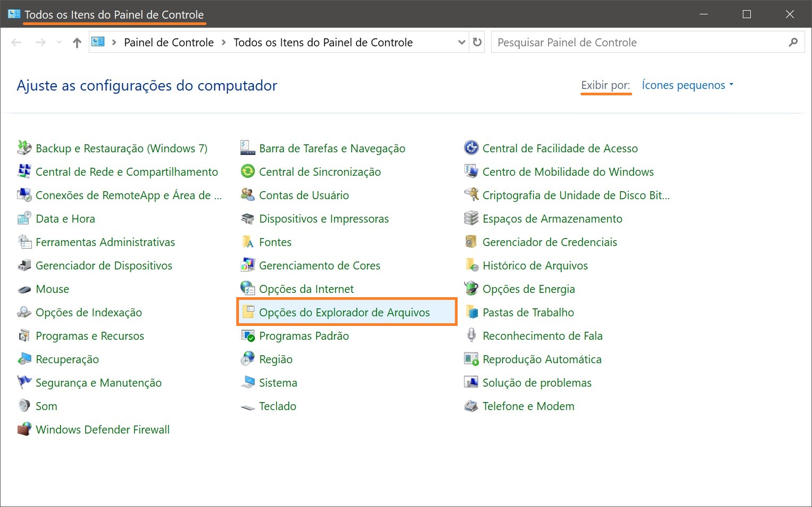
Task: Click the Mouse icon
Action: tap(24, 289)
